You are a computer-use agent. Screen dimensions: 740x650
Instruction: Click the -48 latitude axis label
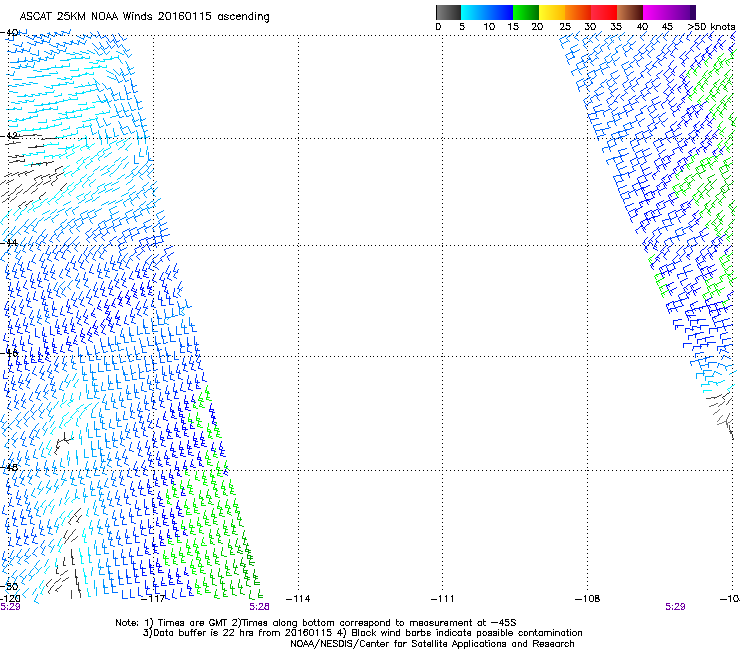9,468
